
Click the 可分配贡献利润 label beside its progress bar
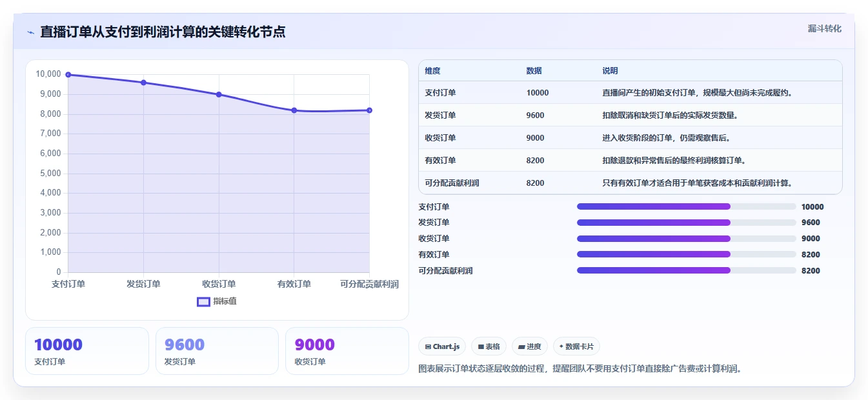point(445,271)
